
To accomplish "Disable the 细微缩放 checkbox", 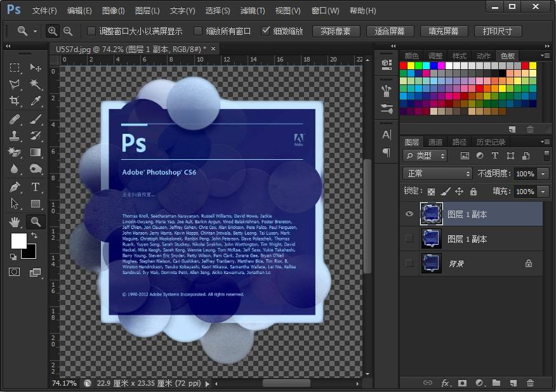I will click(x=267, y=30).
